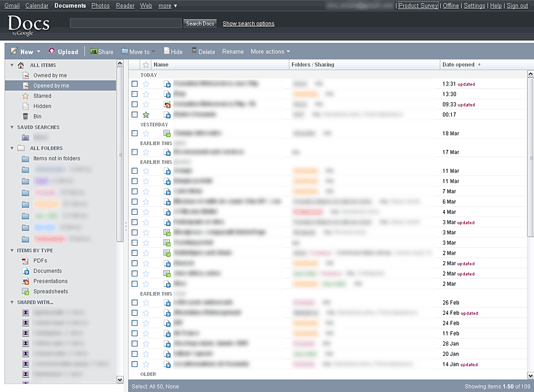This screenshot has width=534, height=392.
Task: Click Show search options link
Action: click(249, 23)
